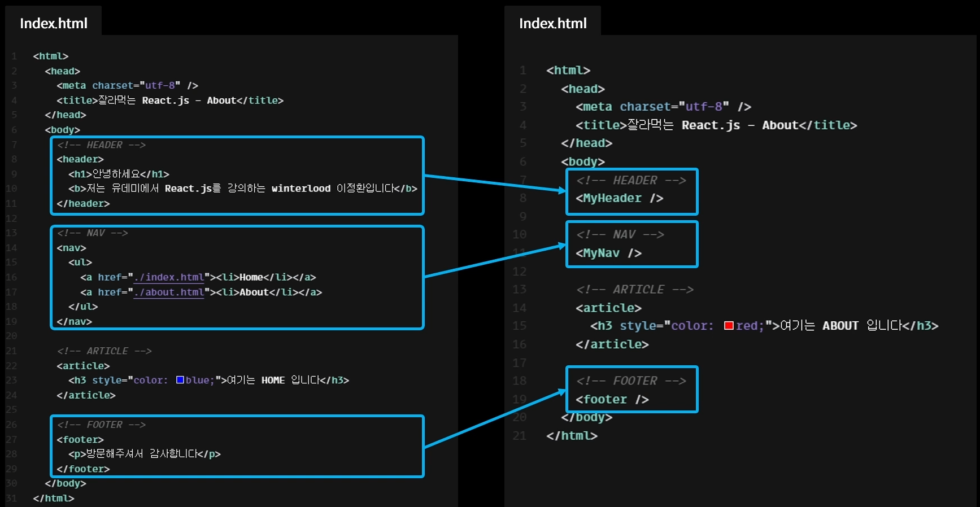Follow the ./about.html href link
Viewport: 980px width, 507px height.
(x=169, y=292)
